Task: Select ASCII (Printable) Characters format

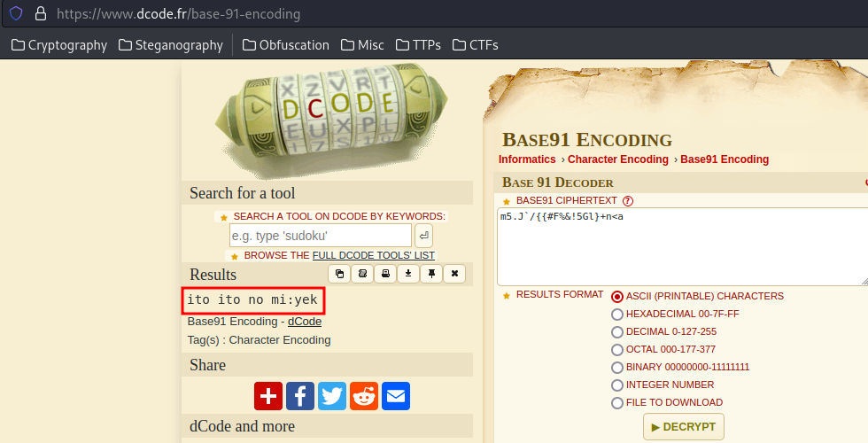Action: pyautogui.click(x=617, y=297)
